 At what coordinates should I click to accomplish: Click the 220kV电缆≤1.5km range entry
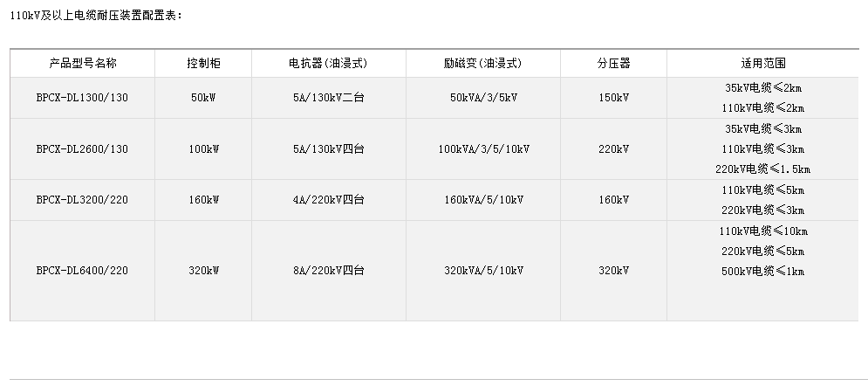(x=763, y=169)
